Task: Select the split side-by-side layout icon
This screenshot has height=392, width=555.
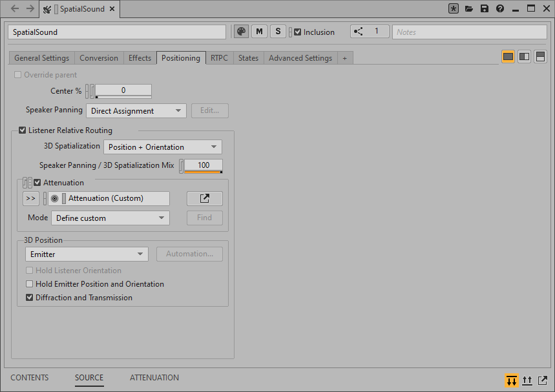Action: point(525,57)
